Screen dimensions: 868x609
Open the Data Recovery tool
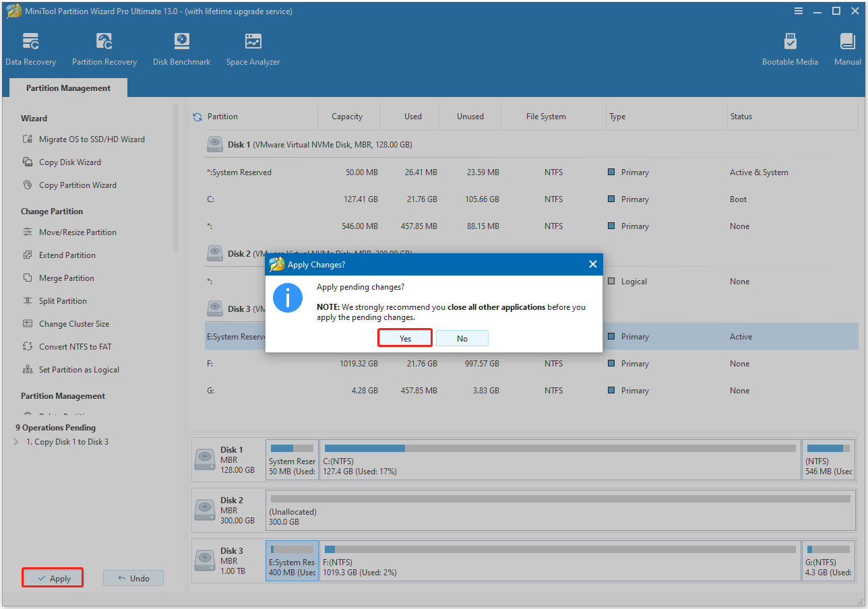31,47
